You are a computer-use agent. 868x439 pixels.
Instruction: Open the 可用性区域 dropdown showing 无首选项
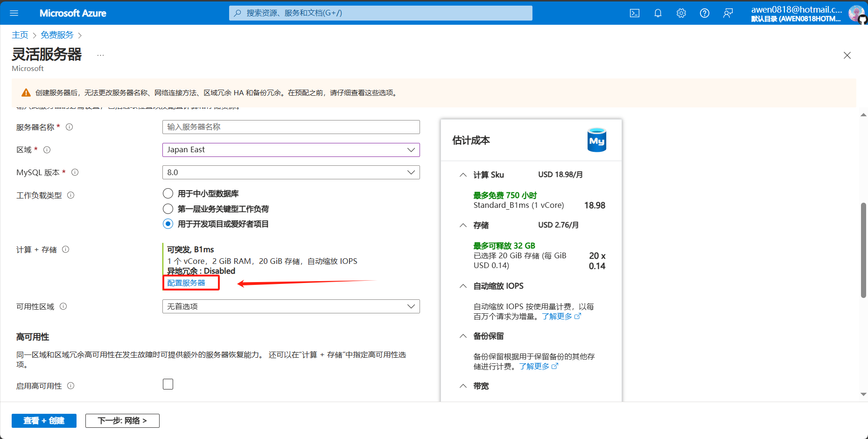coord(291,306)
